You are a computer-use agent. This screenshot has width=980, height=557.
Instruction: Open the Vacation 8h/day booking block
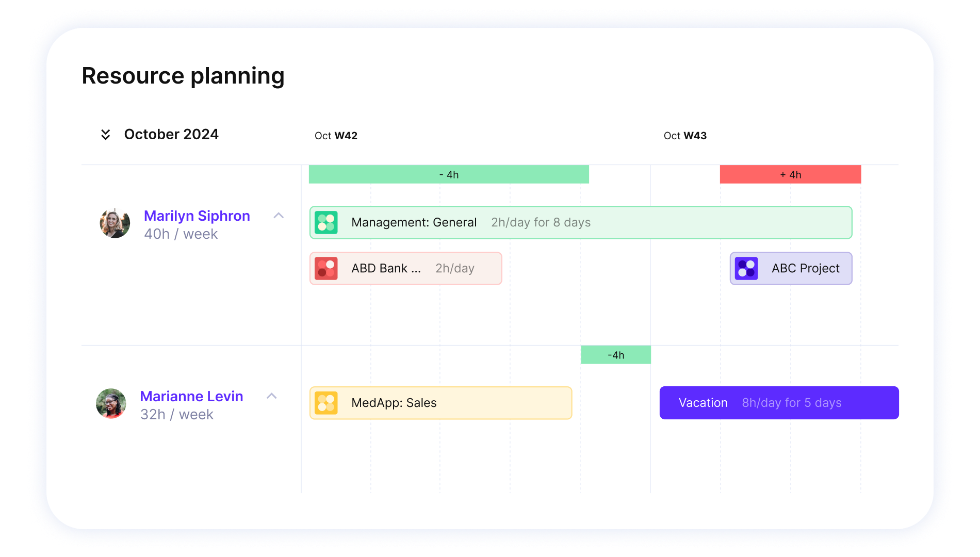pyautogui.click(x=779, y=403)
